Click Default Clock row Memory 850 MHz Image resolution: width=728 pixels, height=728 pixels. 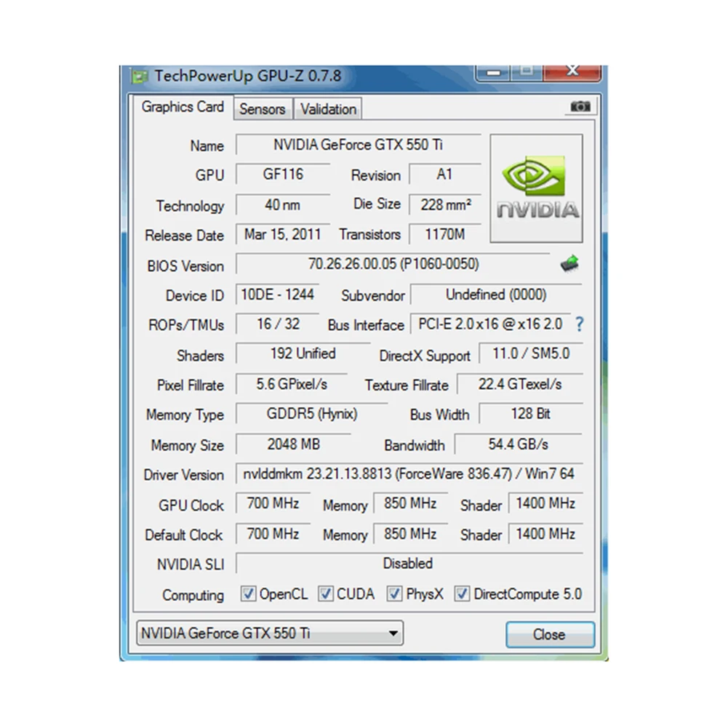tap(410, 534)
